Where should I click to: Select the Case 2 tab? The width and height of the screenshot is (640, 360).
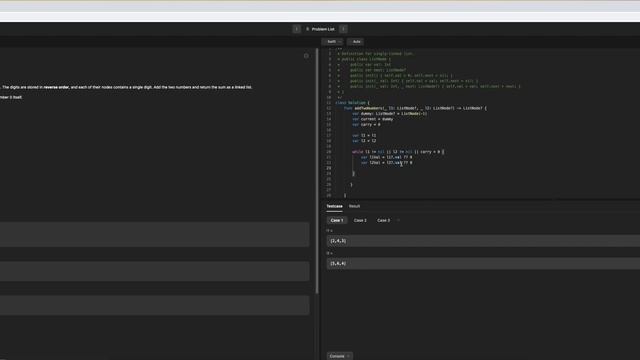(360, 220)
